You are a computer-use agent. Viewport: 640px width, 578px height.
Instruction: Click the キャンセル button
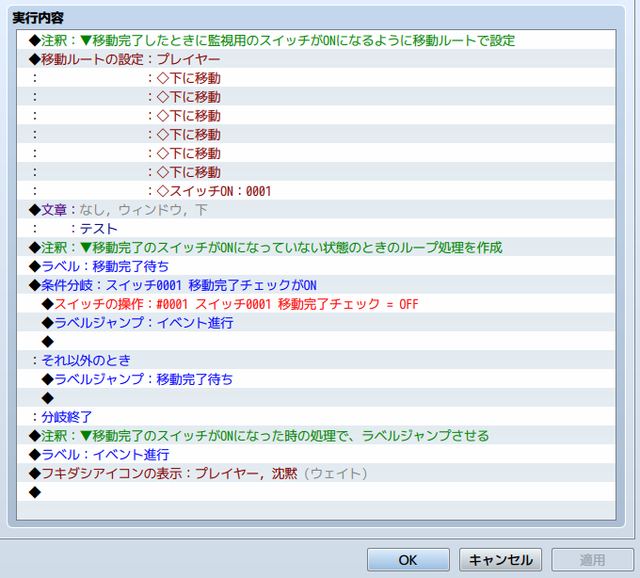(500, 560)
